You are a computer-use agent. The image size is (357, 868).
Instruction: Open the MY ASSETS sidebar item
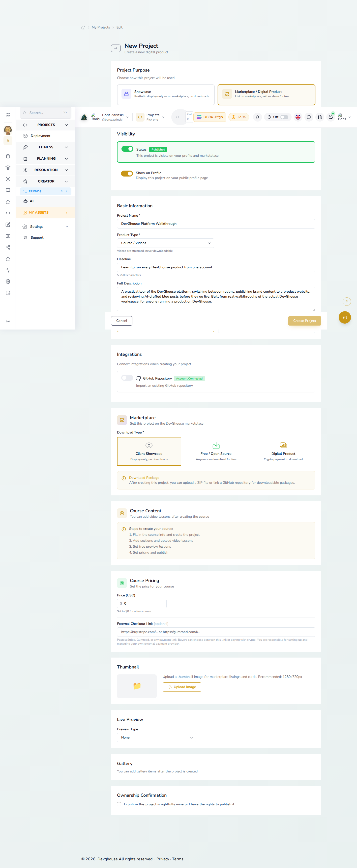(46, 213)
